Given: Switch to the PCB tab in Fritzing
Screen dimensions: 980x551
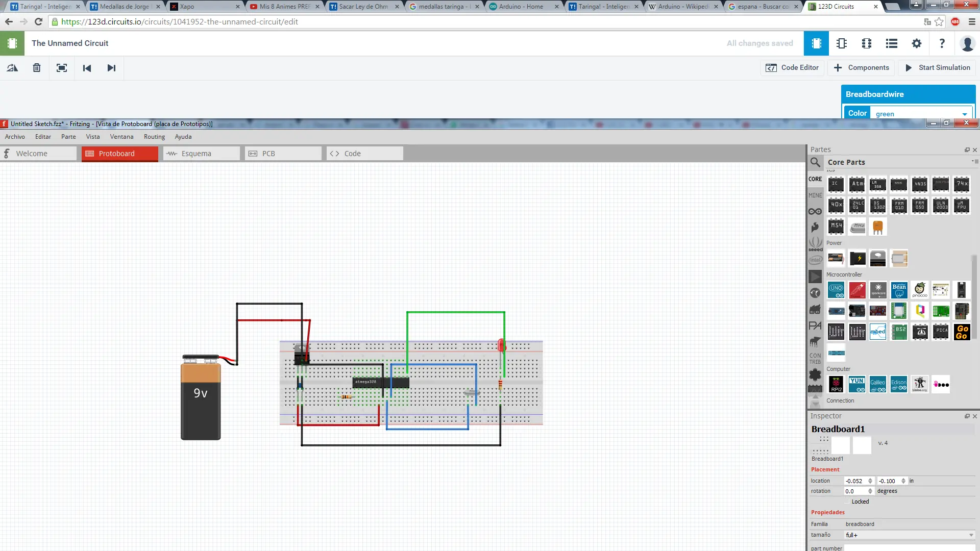Looking at the screenshot, I should click(283, 154).
